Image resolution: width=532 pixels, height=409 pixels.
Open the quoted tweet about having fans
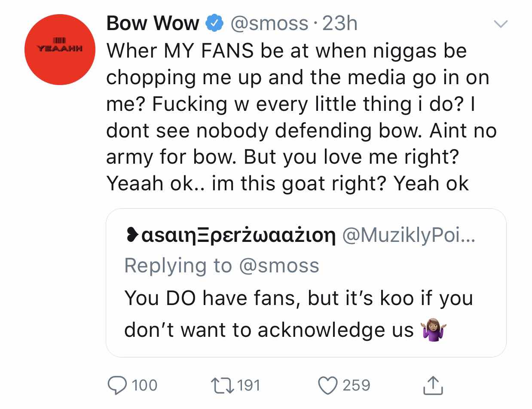point(306,283)
